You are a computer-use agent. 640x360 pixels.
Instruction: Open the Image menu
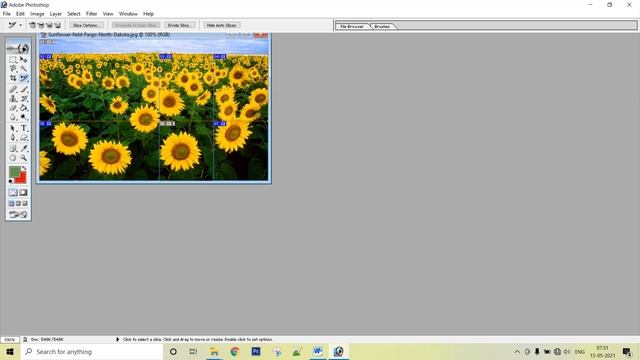point(37,14)
